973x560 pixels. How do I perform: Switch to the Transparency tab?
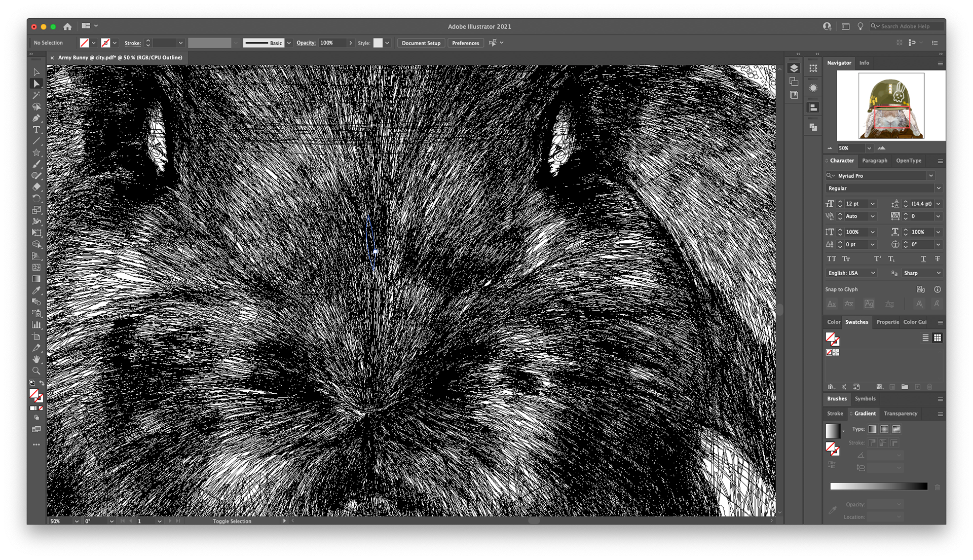(x=901, y=414)
